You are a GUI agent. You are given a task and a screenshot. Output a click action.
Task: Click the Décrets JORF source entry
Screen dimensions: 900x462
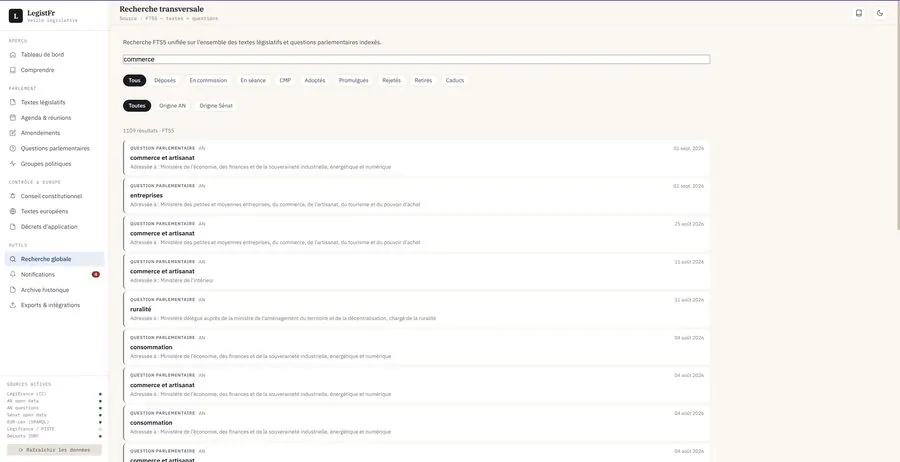click(55, 436)
